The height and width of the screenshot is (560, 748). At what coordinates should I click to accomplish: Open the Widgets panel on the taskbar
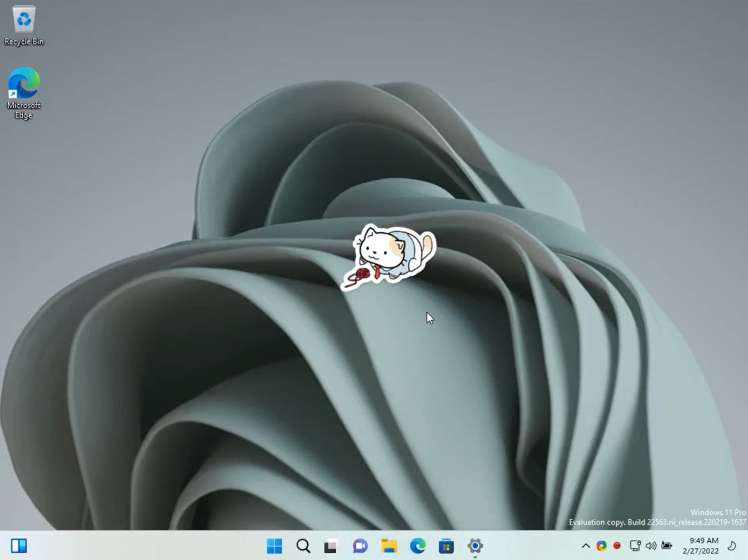(x=19, y=546)
